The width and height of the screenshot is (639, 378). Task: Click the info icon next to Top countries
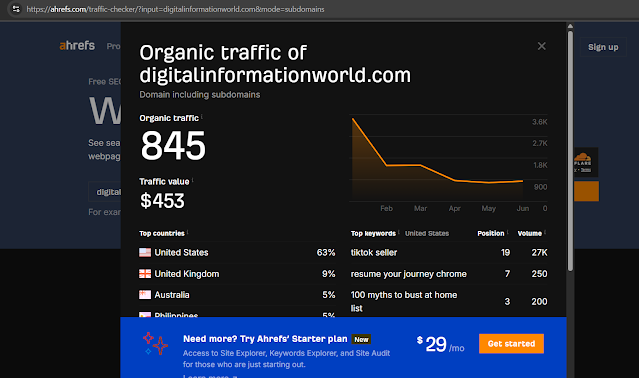point(187,232)
